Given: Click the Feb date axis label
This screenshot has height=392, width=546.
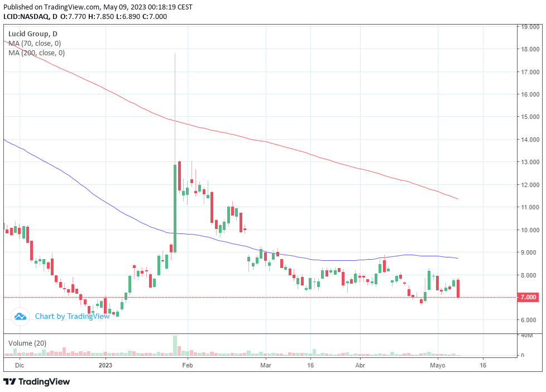Looking at the screenshot, I should click(x=188, y=365).
